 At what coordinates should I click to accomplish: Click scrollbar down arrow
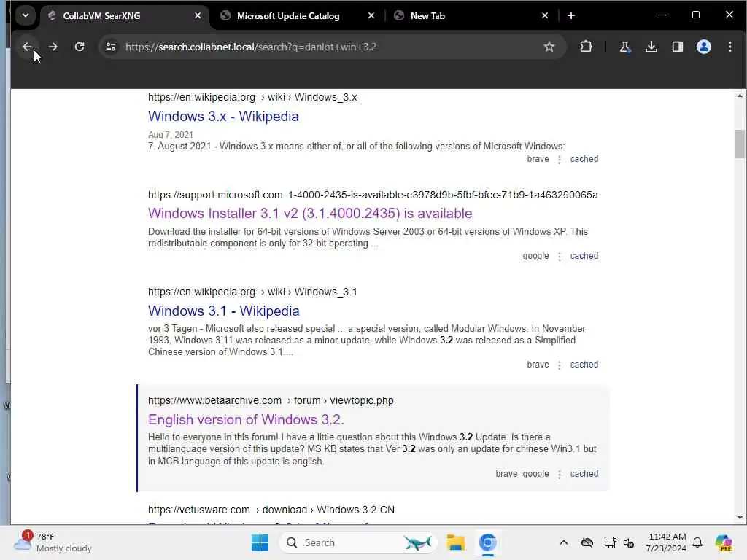(x=740, y=518)
